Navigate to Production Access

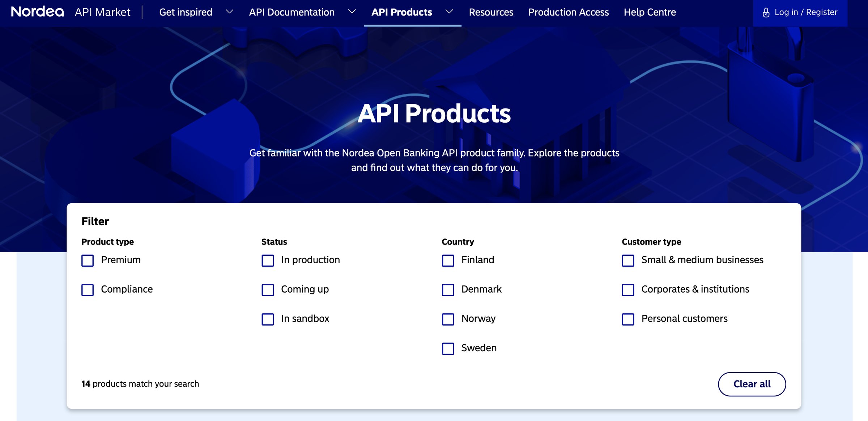[x=568, y=12]
